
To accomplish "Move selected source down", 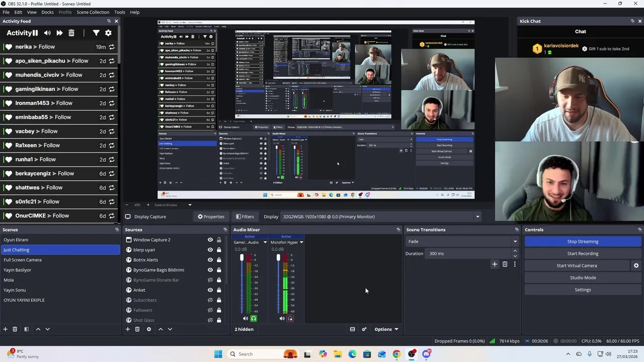I will pyautogui.click(x=170, y=329).
